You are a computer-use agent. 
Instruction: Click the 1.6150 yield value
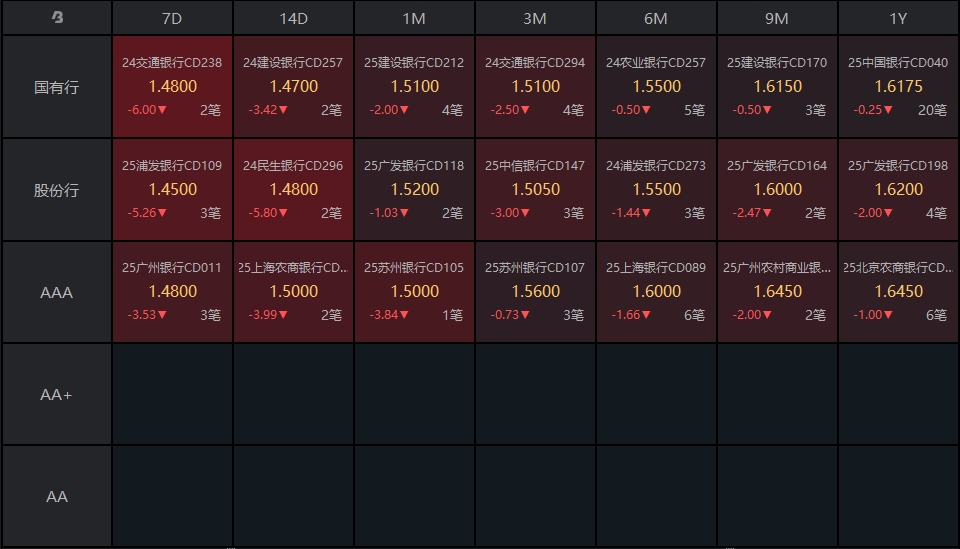pyautogui.click(x=778, y=86)
